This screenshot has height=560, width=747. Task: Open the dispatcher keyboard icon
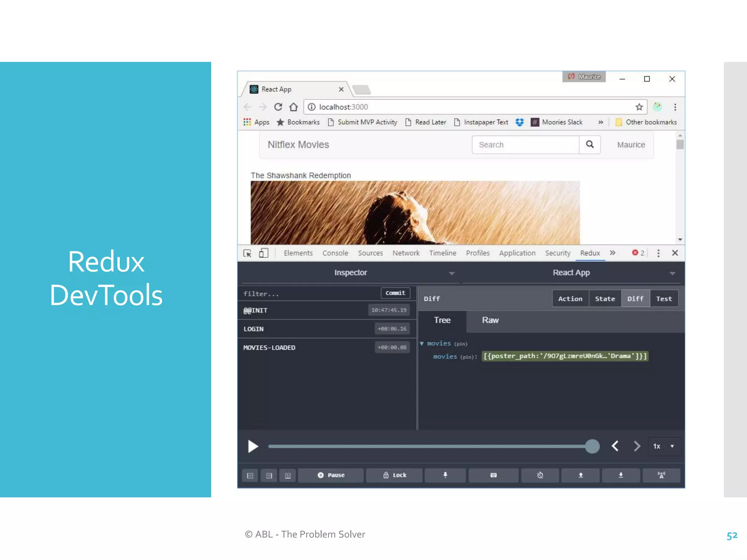coord(493,475)
